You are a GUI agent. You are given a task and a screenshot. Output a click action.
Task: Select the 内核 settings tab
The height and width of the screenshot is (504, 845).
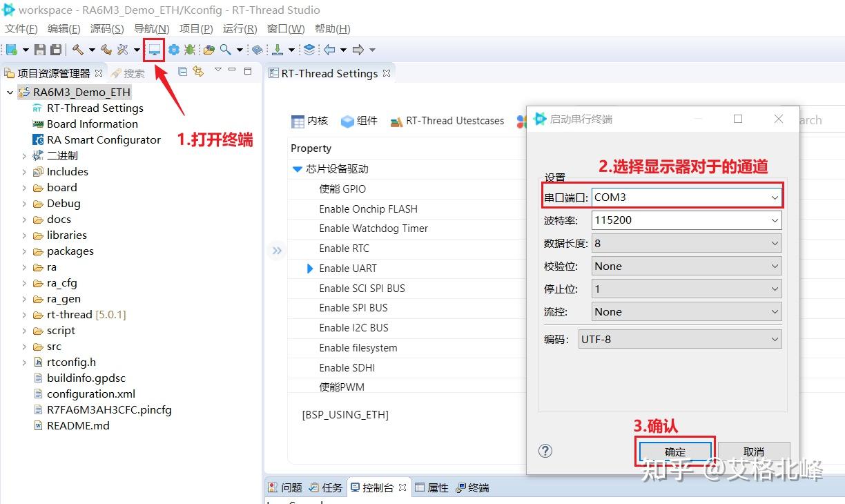tap(309, 121)
